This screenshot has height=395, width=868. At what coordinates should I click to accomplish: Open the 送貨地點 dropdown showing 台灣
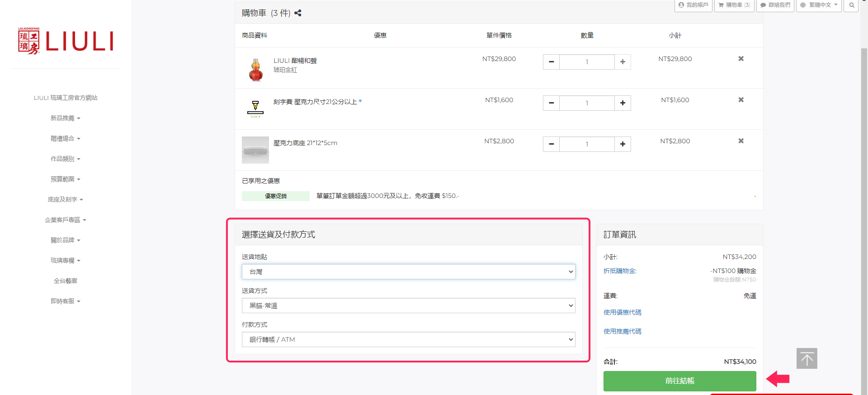click(408, 272)
